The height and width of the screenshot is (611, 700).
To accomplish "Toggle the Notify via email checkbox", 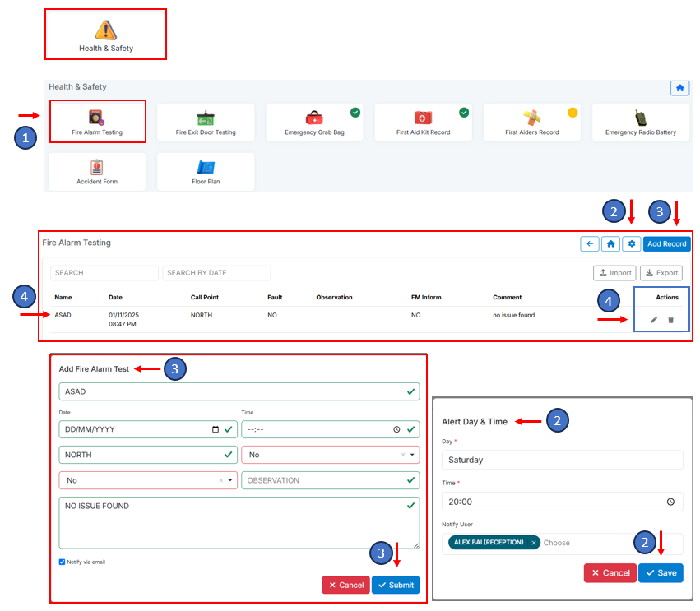I will coord(63,562).
